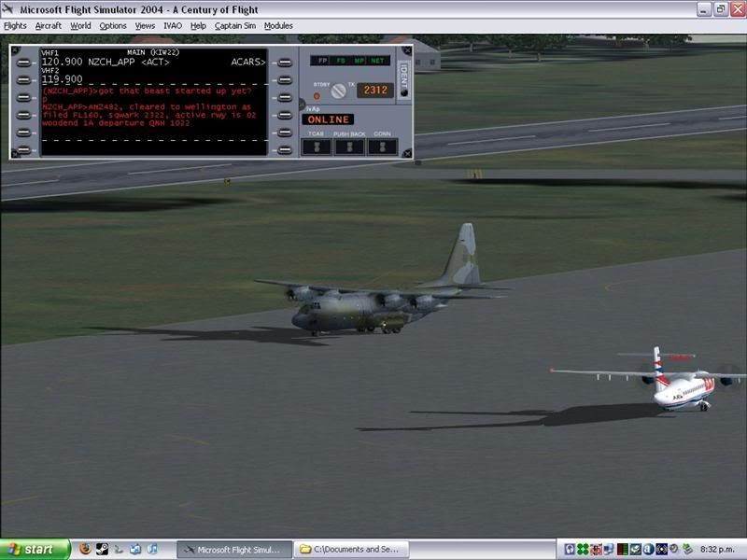Expand the Captain Sim menu
747x560 pixels.
[x=235, y=26]
